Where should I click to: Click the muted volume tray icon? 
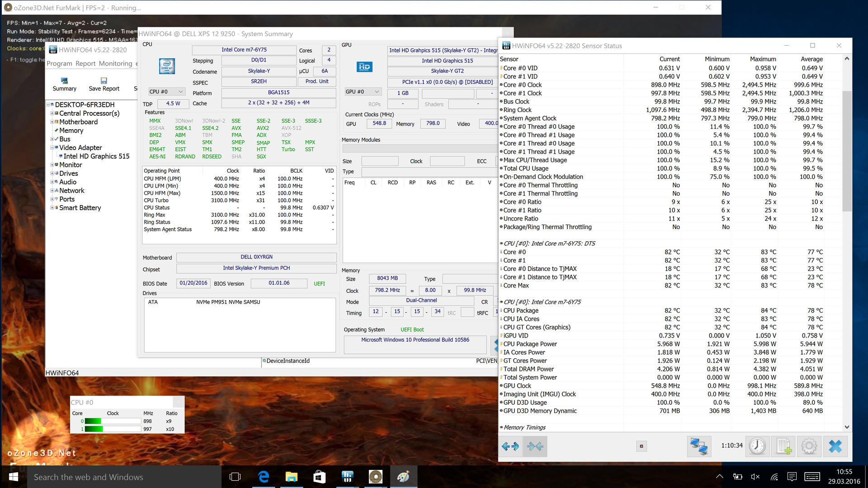click(x=755, y=477)
